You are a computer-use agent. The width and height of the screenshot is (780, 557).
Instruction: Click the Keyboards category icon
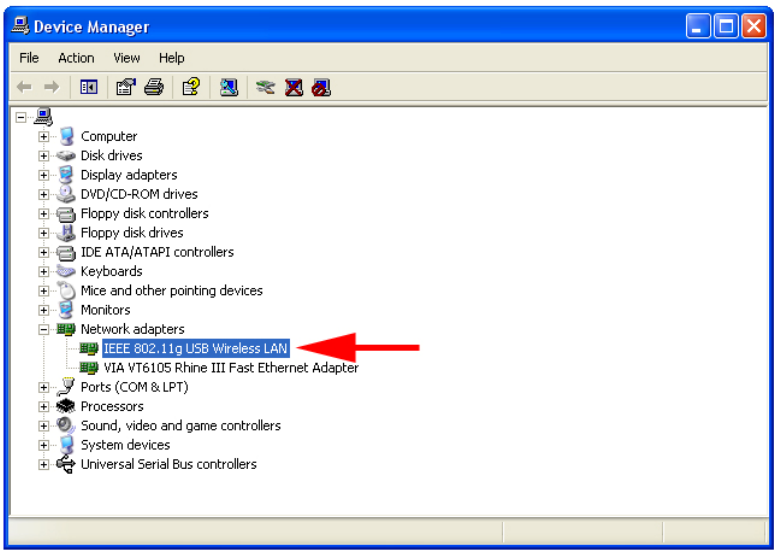click(66, 272)
